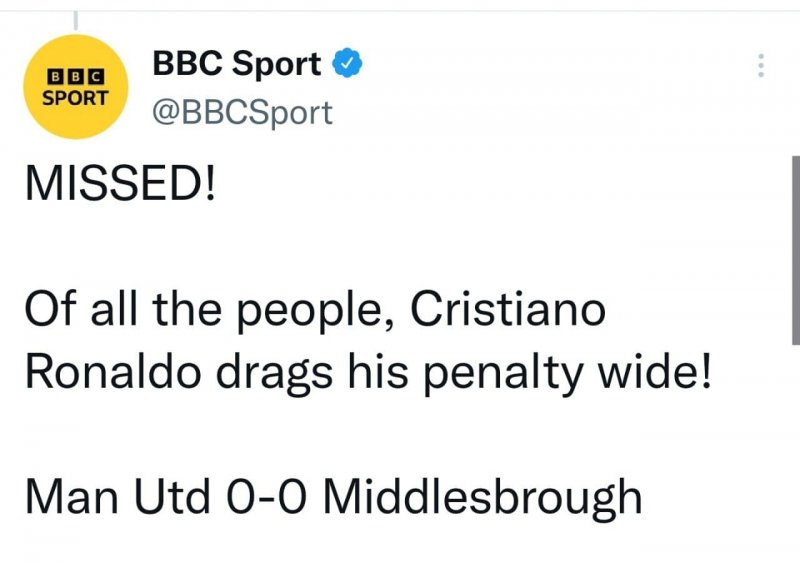
Task: Visit the @BBCSport handle link
Action: (x=242, y=111)
